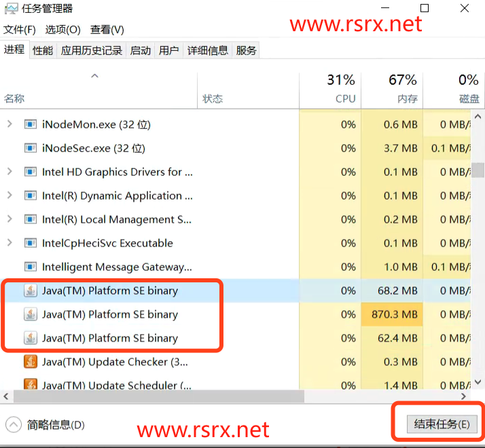
Task: Collapse to brief info with the circle arrow icon
Action: pyautogui.click(x=14, y=424)
